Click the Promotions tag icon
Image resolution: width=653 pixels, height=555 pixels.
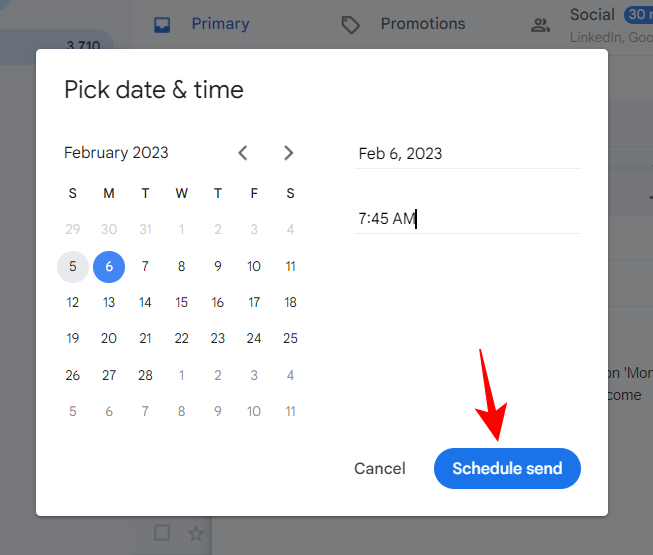coord(350,24)
